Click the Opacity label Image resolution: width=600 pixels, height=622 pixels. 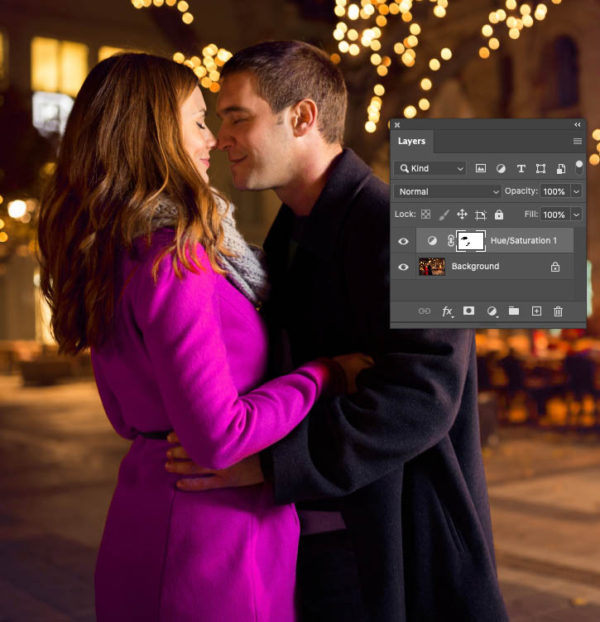(521, 191)
